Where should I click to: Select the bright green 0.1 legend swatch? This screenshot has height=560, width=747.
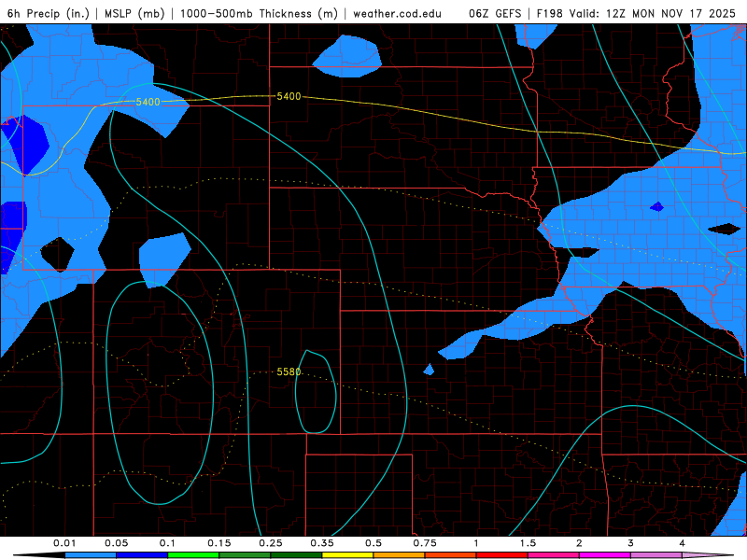193,555
